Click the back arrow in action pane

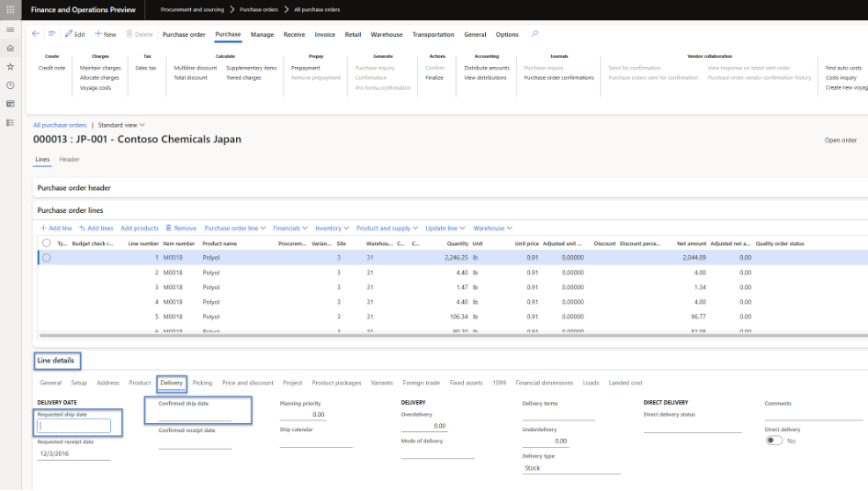point(36,34)
